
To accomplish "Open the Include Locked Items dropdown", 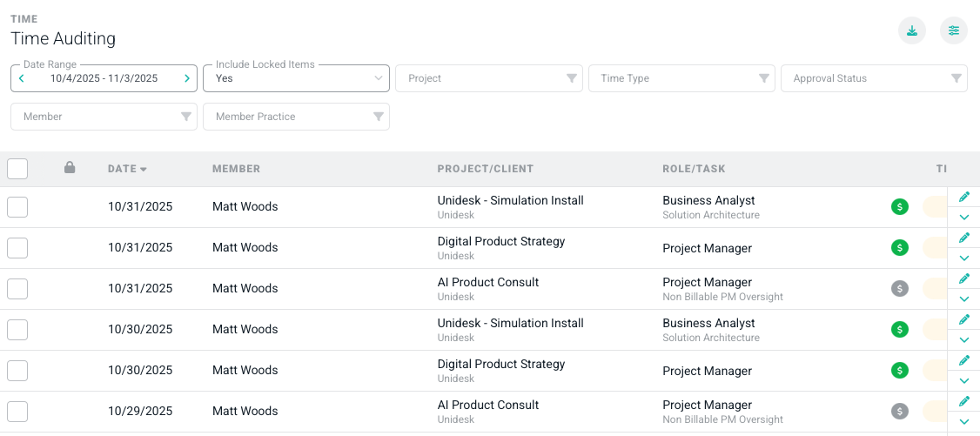I will click(x=296, y=78).
